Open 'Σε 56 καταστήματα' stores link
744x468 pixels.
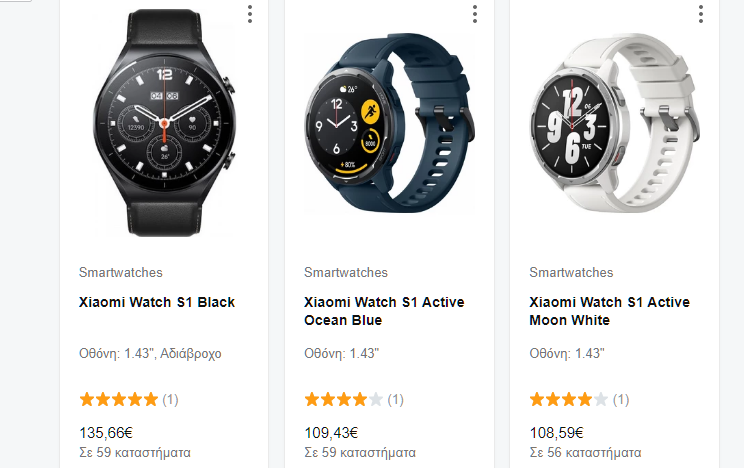pyautogui.click(x=585, y=452)
